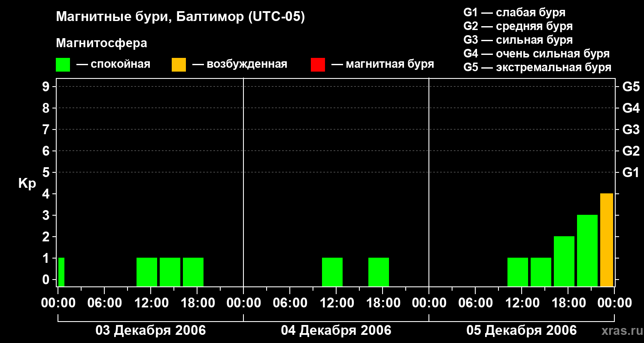Click the '05 Декабря 2006' date label
This screenshot has width=644, height=343.
pyautogui.click(x=522, y=331)
